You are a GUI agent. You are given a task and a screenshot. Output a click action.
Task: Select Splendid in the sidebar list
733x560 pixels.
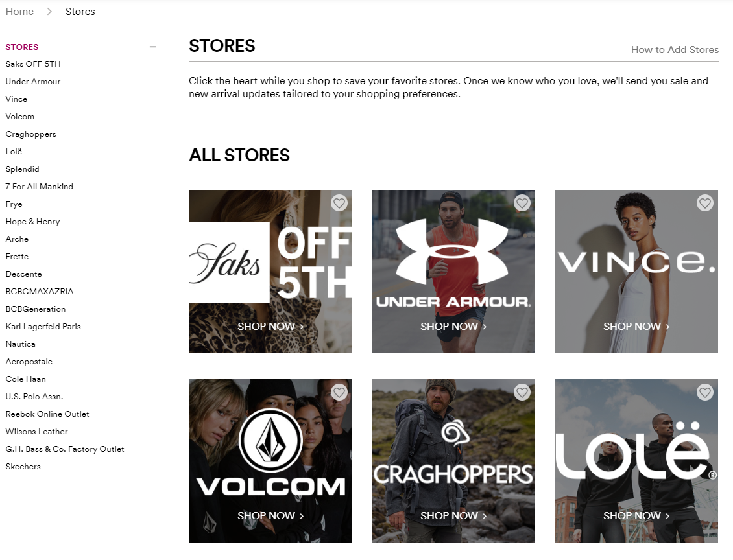coord(23,169)
